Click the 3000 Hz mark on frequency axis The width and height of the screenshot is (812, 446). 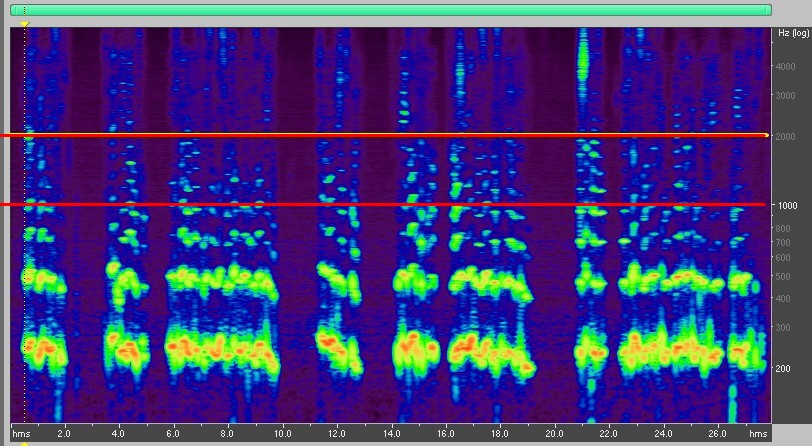(788, 94)
